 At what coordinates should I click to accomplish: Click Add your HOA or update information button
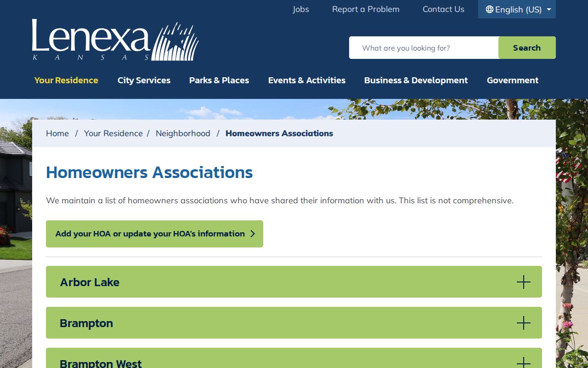(154, 234)
